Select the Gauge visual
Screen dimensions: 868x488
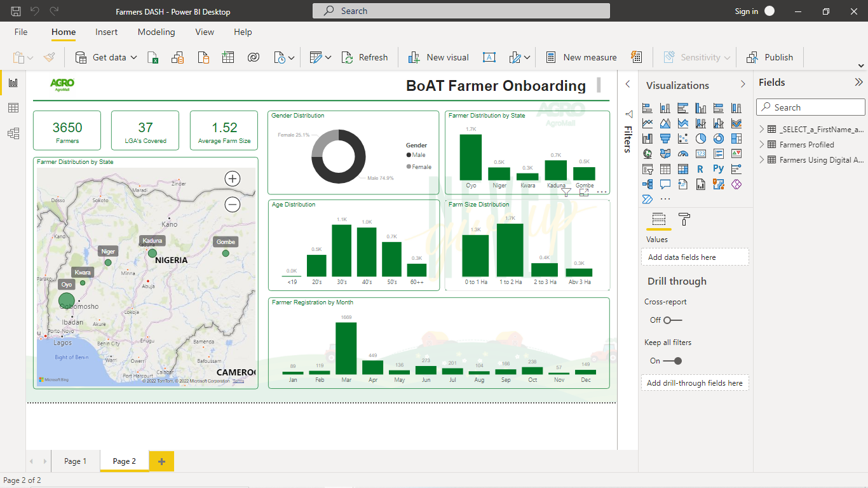684,154
